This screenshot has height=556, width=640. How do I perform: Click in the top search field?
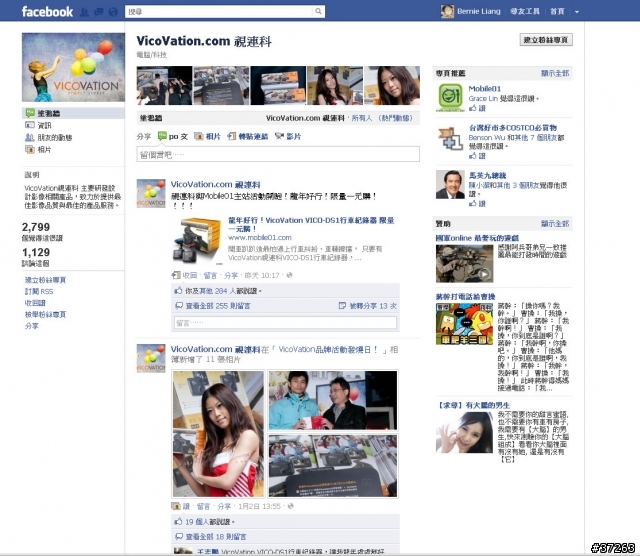click(219, 11)
